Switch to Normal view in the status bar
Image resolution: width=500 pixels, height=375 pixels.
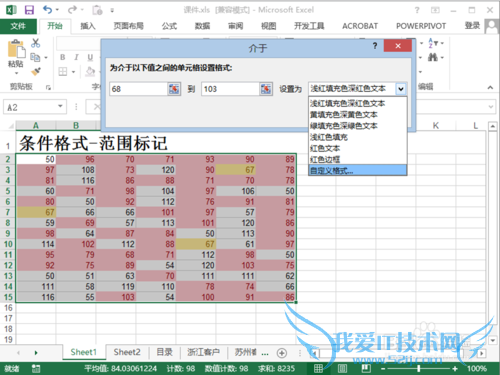click(318, 368)
